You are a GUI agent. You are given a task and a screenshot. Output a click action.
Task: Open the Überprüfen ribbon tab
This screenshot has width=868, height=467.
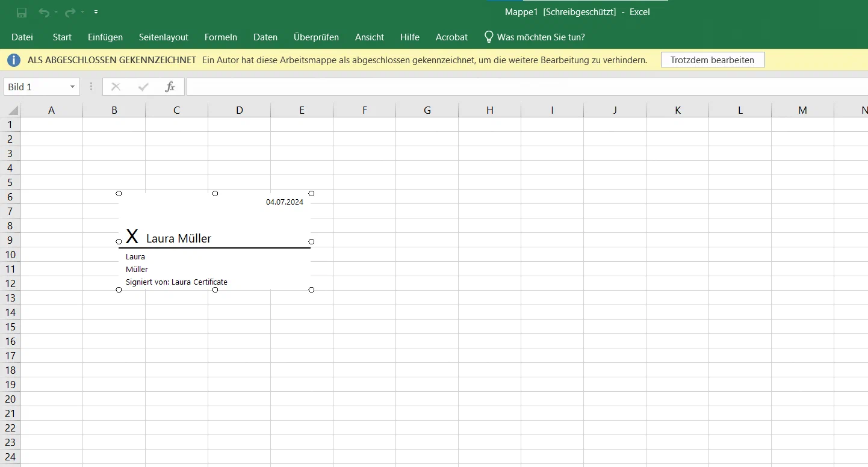coord(316,37)
